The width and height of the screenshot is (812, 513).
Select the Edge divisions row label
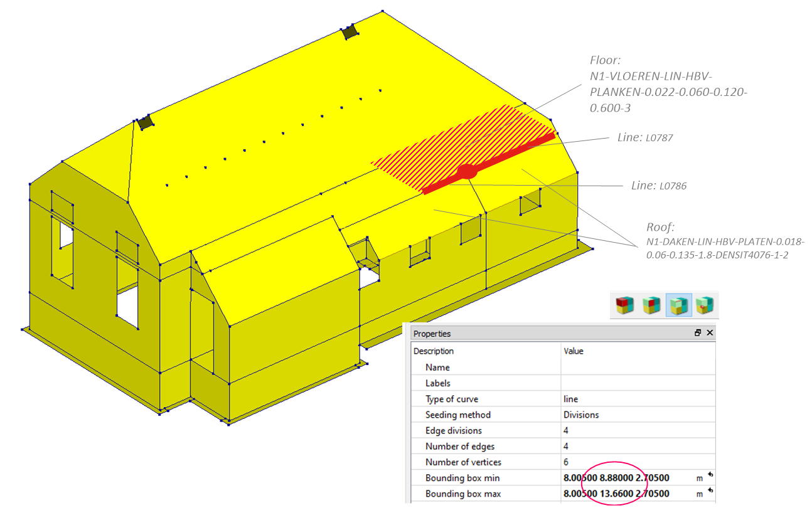click(x=454, y=430)
